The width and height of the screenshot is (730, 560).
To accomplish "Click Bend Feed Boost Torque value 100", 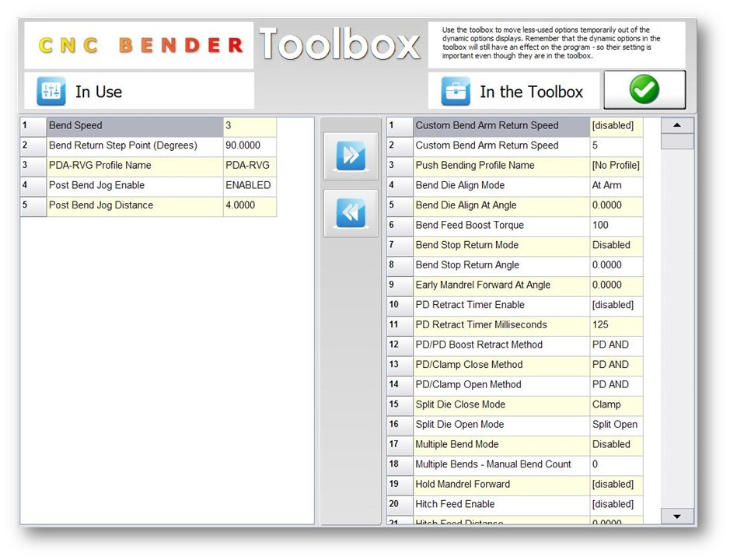I will point(616,226).
